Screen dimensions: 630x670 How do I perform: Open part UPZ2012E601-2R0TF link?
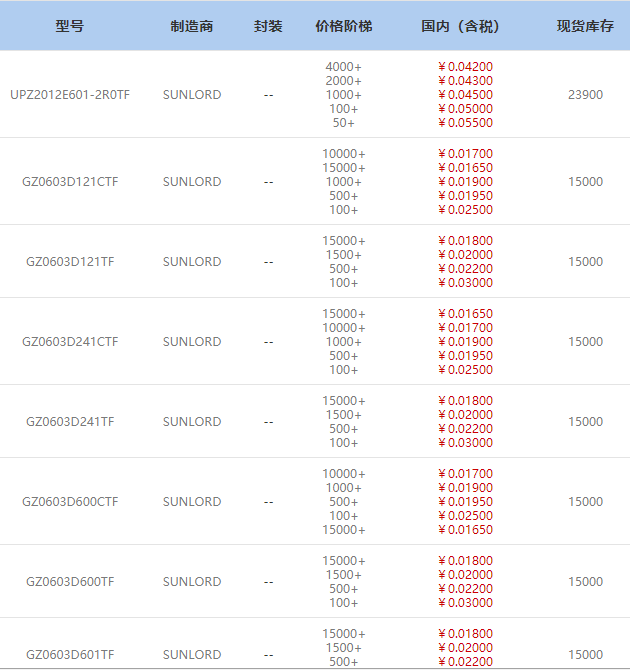point(70,95)
